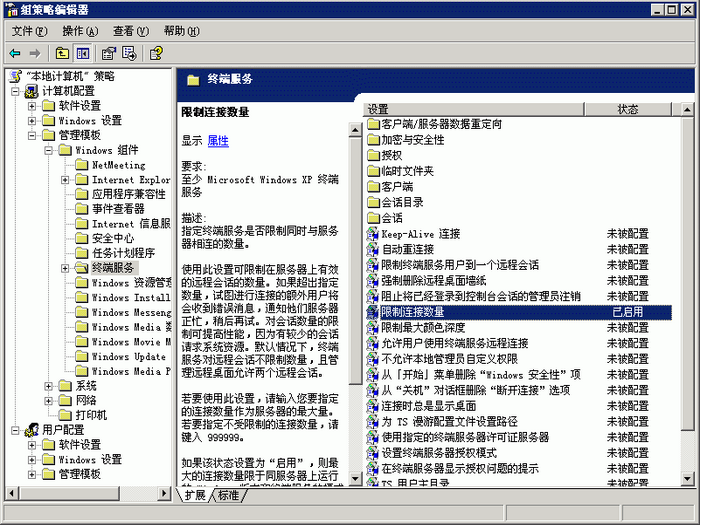The height and width of the screenshot is (527, 702).
Task: Select the 用户配置 user icon in tree
Action: (32, 430)
